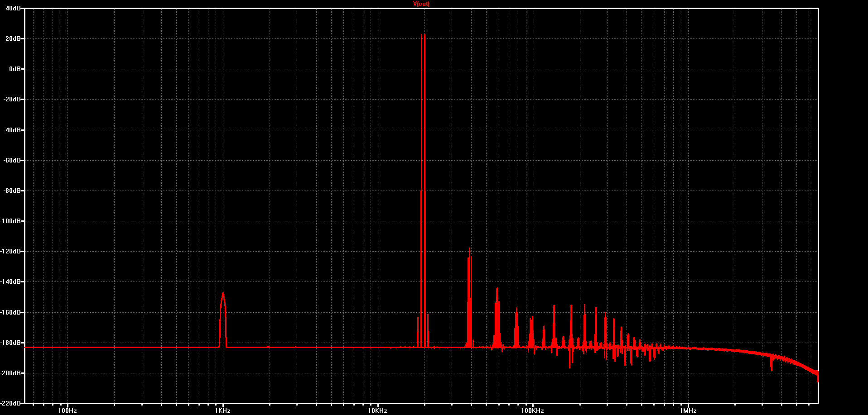This screenshot has height=415, width=868.
Task: Click the 40dB vertical axis label
Action: [13, 8]
